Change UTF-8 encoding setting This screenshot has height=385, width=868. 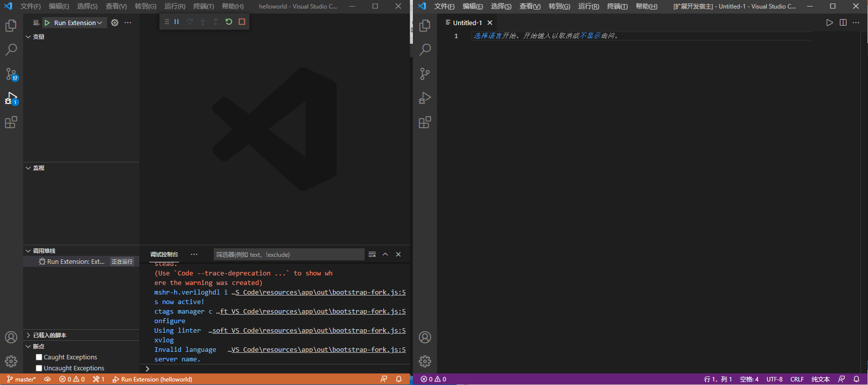click(x=774, y=379)
